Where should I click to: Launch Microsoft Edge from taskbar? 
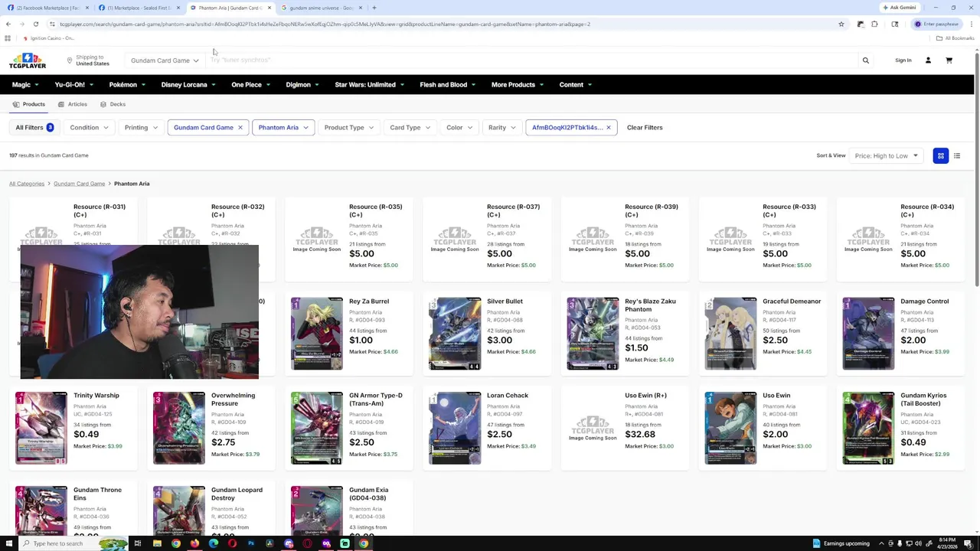click(214, 543)
